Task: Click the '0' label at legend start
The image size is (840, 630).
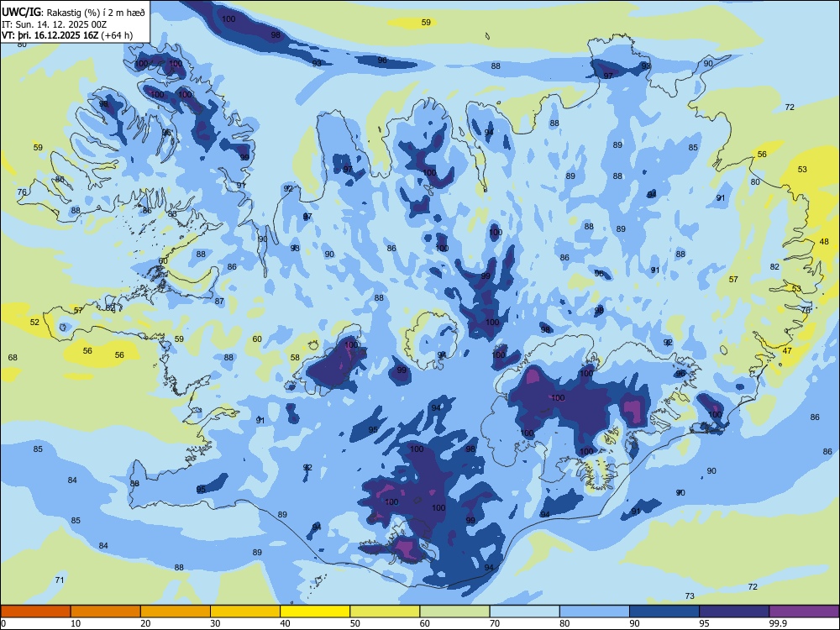Action: 3,623
